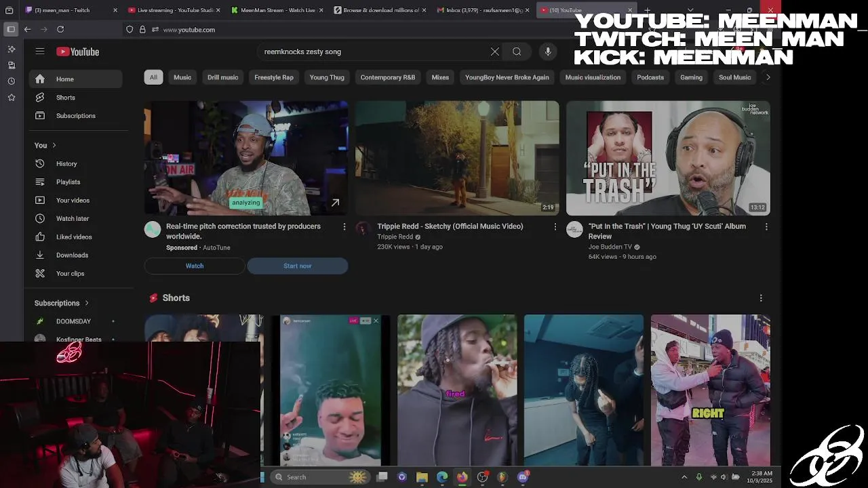Clear the search text with the X icon

[495, 52]
